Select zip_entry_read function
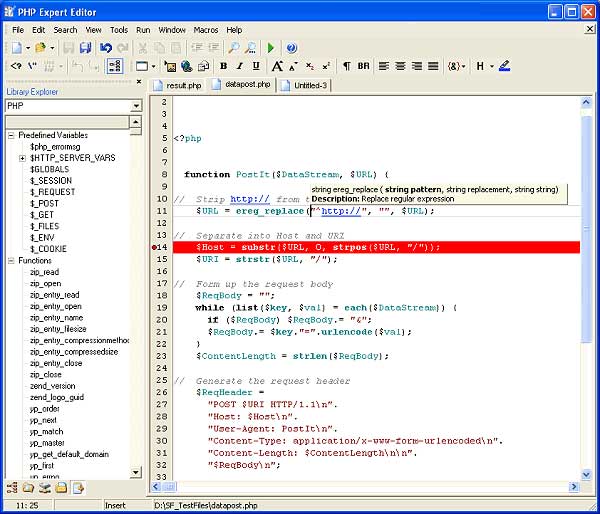600x514 pixels. tap(55, 295)
